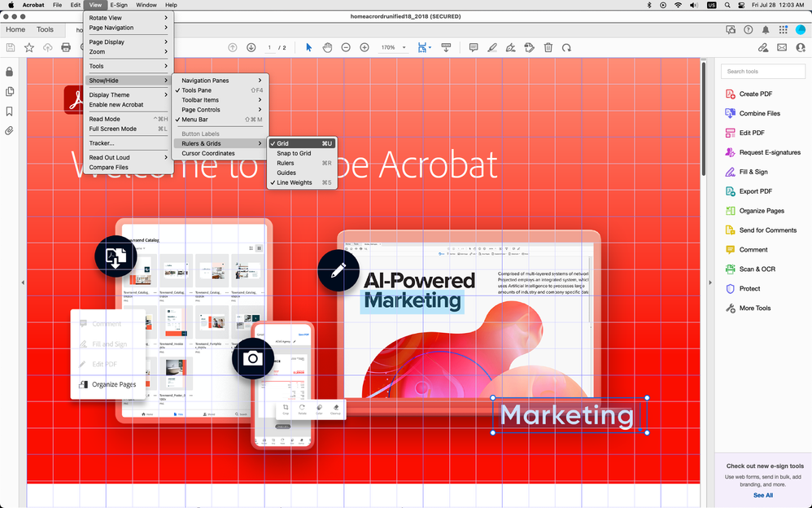This screenshot has height=508, width=812.
Task: Click the share link icon at top right
Action: click(x=763, y=48)
